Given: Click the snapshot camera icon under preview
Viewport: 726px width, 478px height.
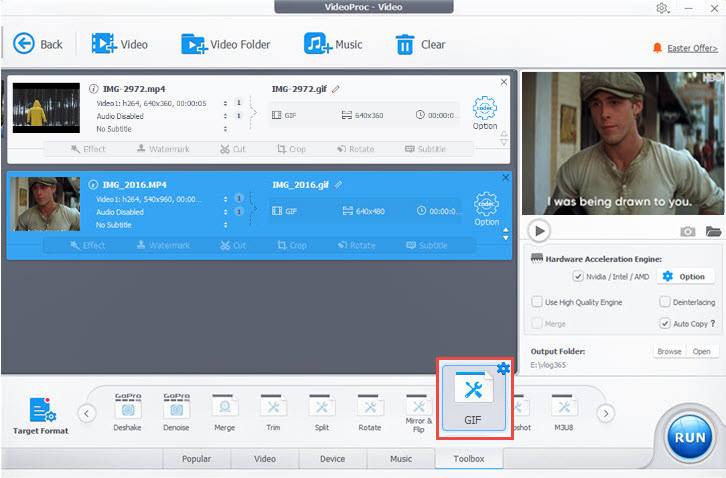Looking at the screenshot, I should [x=688, y=231].
